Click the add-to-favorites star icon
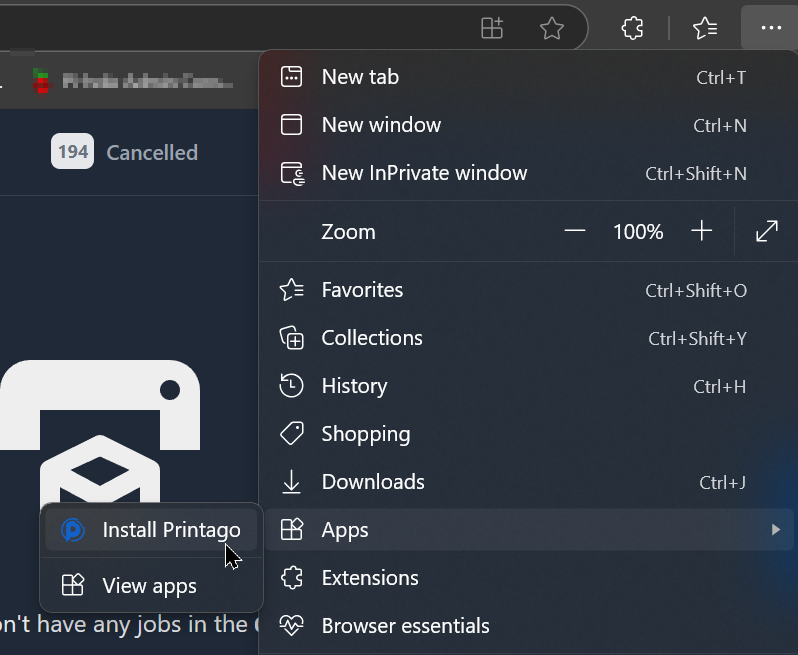This screenshot has width=798, height=655. (x=552, y=28)
